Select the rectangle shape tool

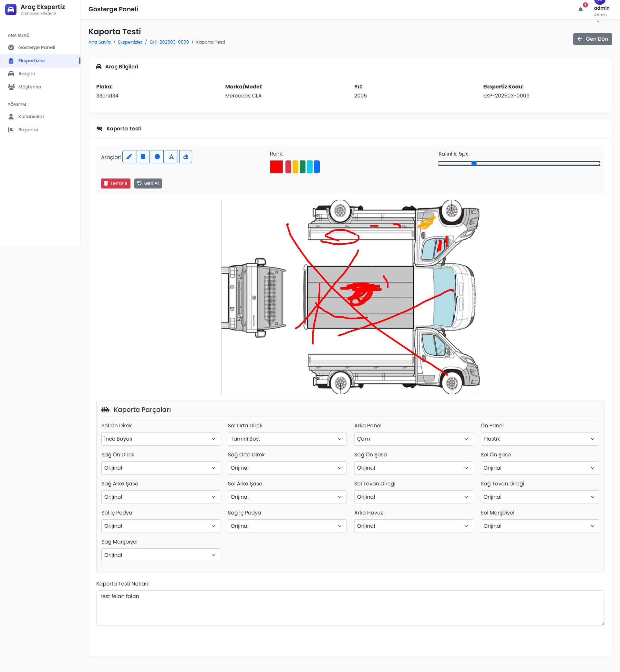pyautogui.click(x=143, y=157)
